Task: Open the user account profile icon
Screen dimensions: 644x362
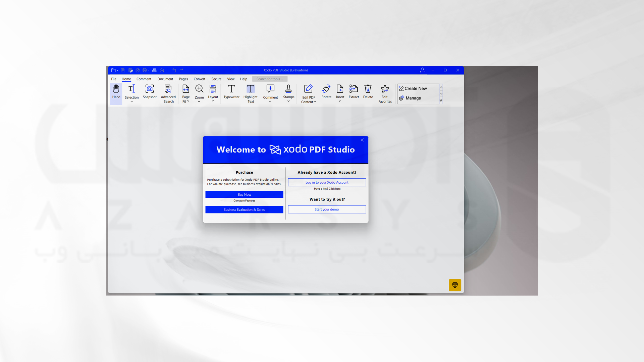Action: (423, 70)
